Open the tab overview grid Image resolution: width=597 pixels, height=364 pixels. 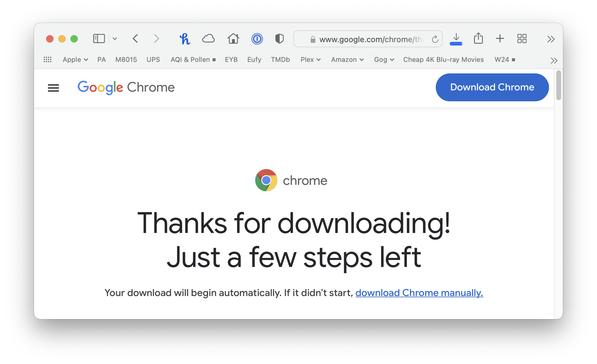tap(522, 39)
